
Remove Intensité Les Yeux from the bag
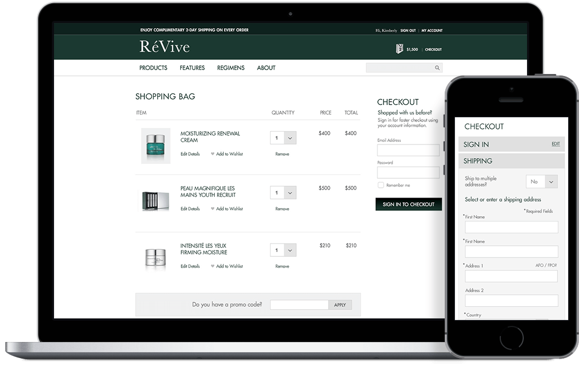282,266
